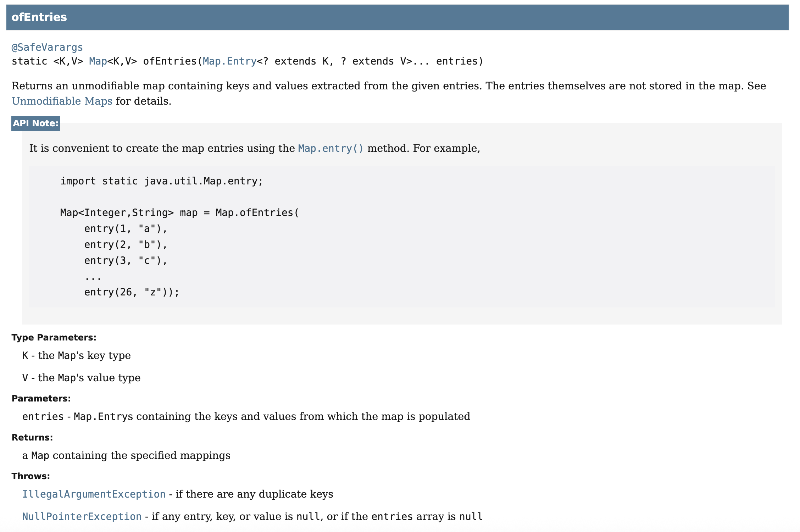Follow the Unmodifiable Maps link
This screenshot has height=532, width=800.
pyautogui.click(x=62, y=101)
